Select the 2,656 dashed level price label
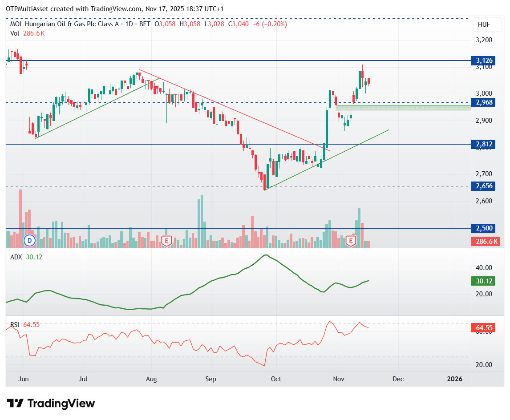510x420 pixels. pyautogui.click(x=484, y=186)
